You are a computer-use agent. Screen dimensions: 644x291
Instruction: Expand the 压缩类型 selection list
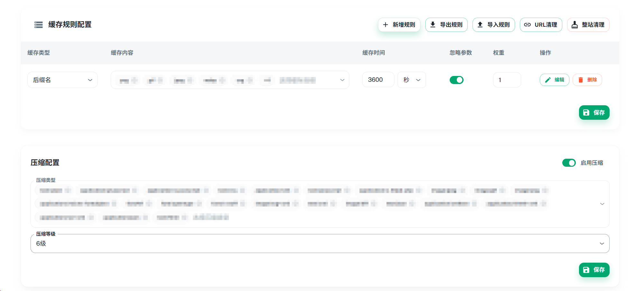point(602,204)
